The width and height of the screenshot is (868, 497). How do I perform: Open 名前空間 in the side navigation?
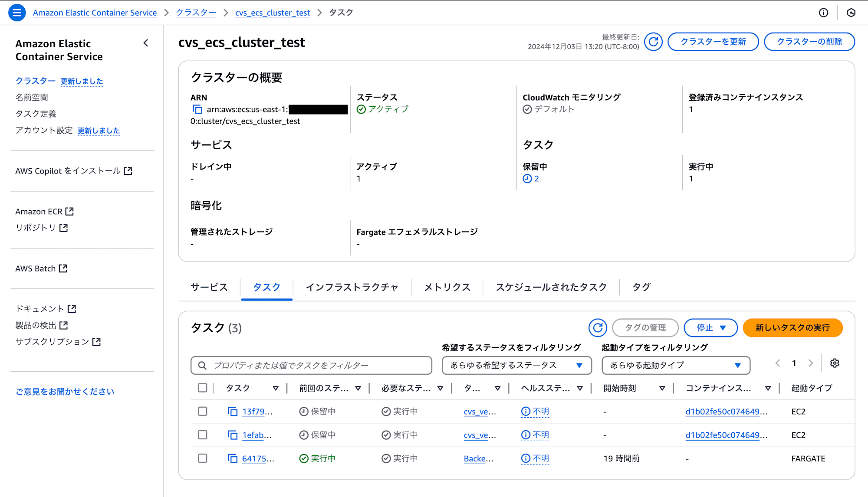(32, 97)
